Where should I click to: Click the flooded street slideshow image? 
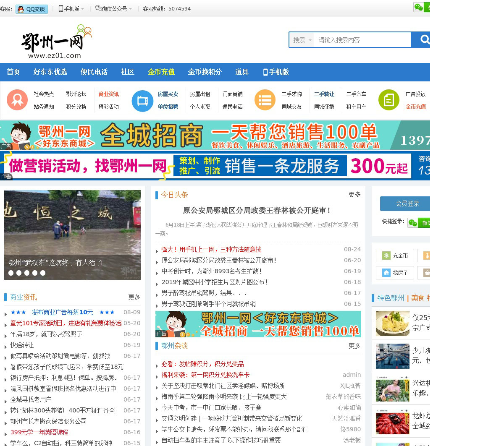pyautogui.click(x=72, y=227)
